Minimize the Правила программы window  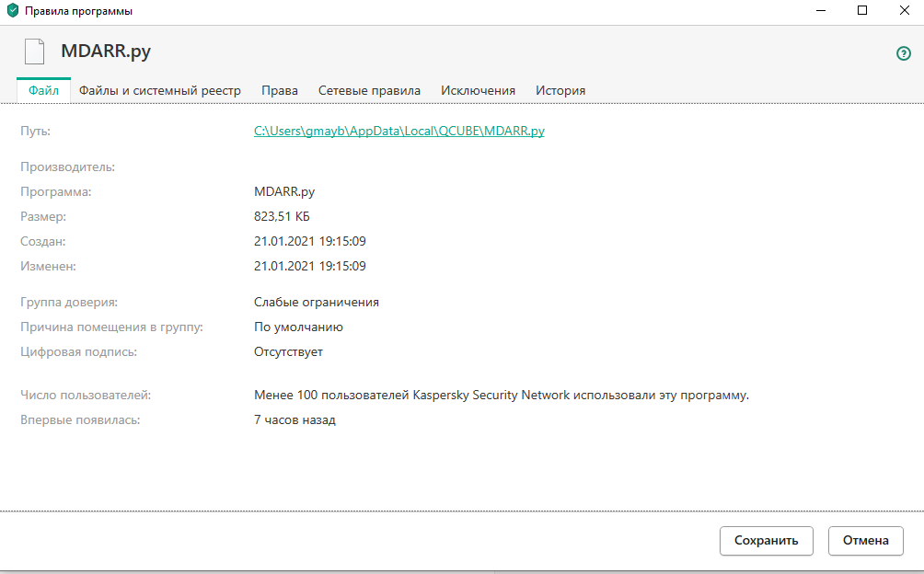click(x=820, y=11)
